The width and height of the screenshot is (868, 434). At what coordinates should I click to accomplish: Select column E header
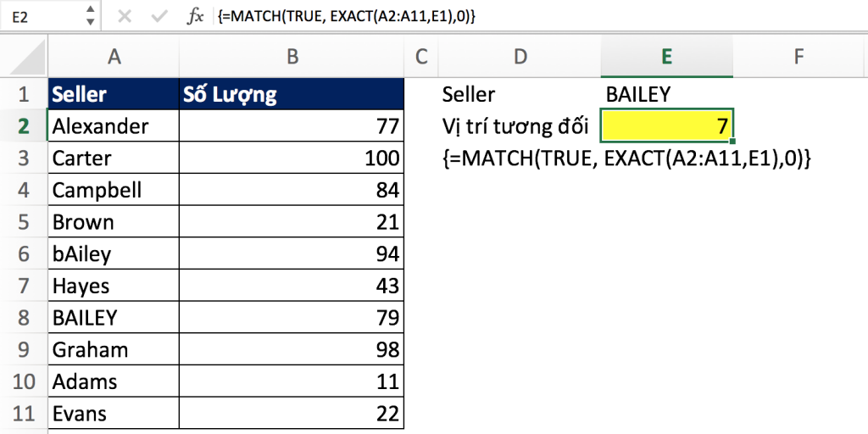coord(666,57)
